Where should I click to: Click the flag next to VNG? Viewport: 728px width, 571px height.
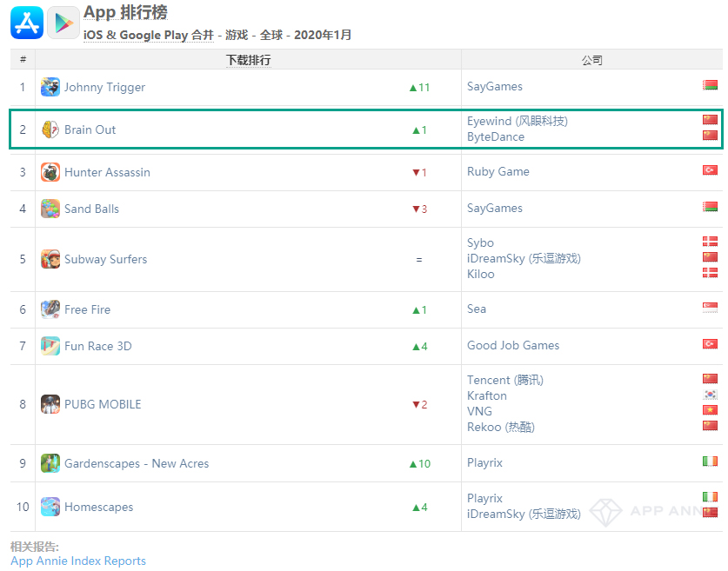pos(710,410)
